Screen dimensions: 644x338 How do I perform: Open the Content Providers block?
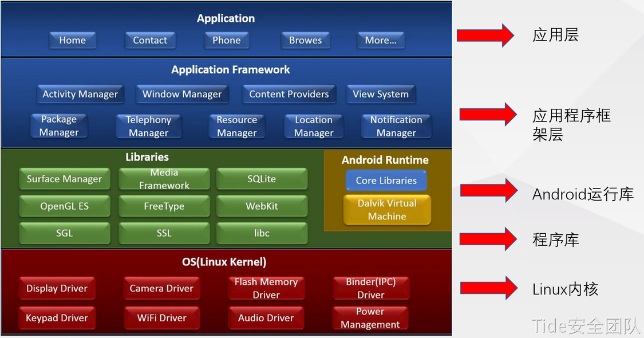coord(289,94)
